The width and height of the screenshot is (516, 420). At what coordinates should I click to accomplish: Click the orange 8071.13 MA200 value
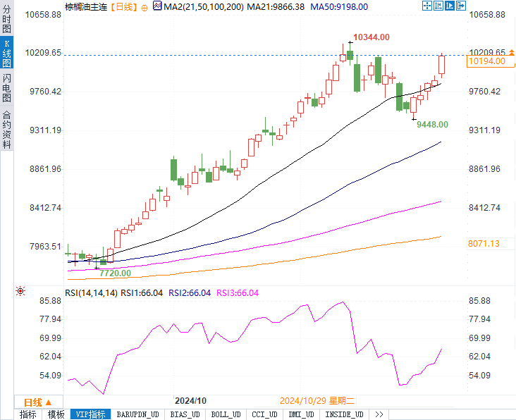484,244
